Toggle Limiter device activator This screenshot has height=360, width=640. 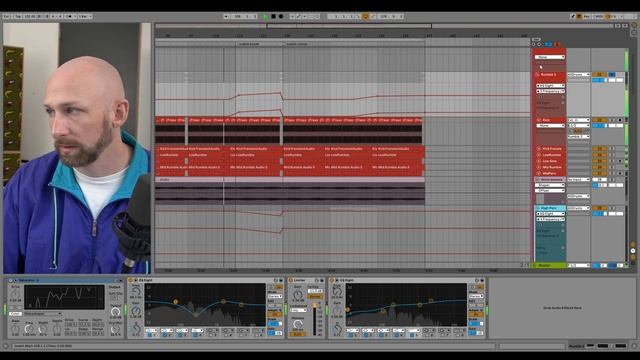tap(291, 280)
